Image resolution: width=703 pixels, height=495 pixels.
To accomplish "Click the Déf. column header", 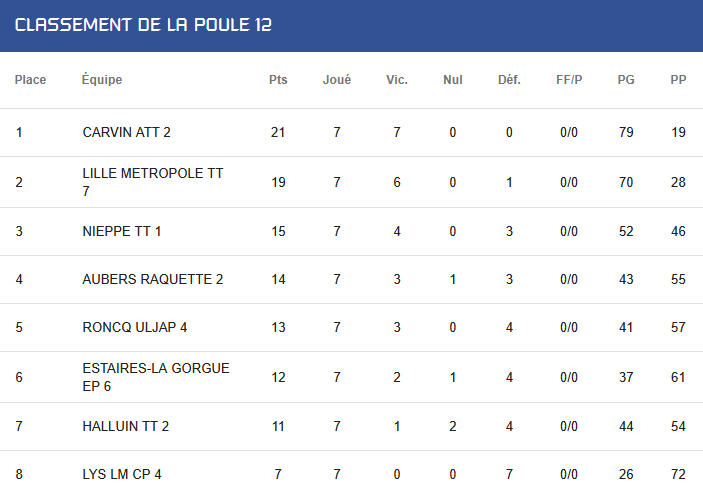I will point(509,80).
